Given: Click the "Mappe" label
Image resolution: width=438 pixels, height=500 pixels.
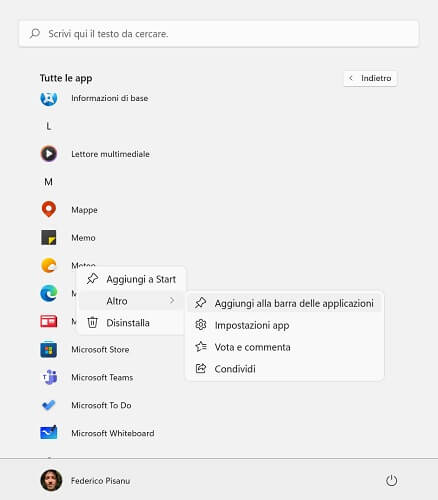Looking at the screenshot, I should (84, 210).
